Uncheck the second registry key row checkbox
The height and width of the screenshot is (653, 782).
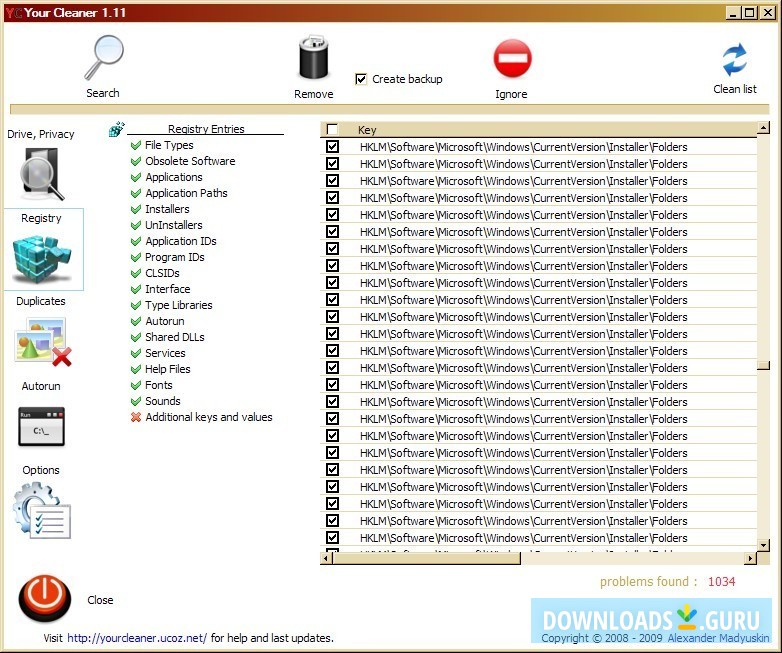332,164
